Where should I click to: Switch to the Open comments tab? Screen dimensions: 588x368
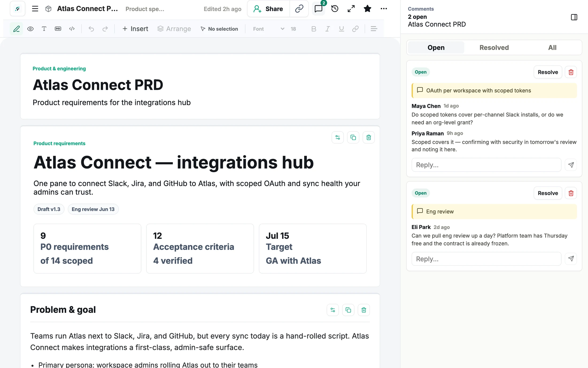436,48
